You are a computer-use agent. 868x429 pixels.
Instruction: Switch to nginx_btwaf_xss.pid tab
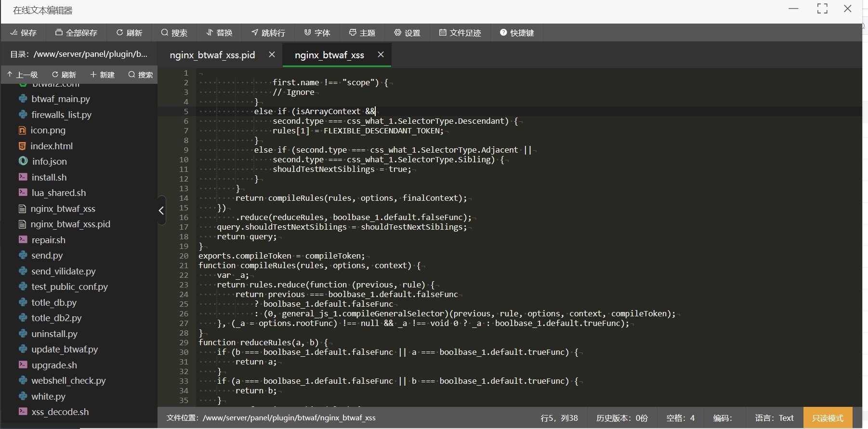[x=212, y=55]
